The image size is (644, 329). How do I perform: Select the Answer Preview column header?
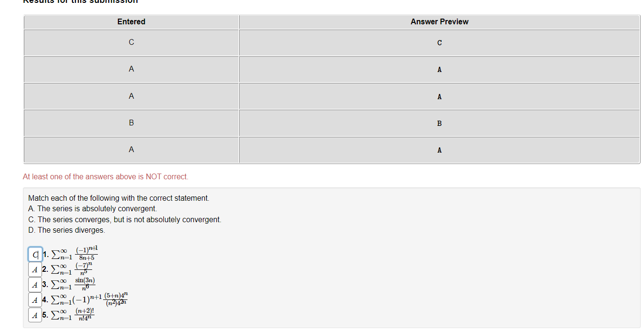[x=439, y=21]
